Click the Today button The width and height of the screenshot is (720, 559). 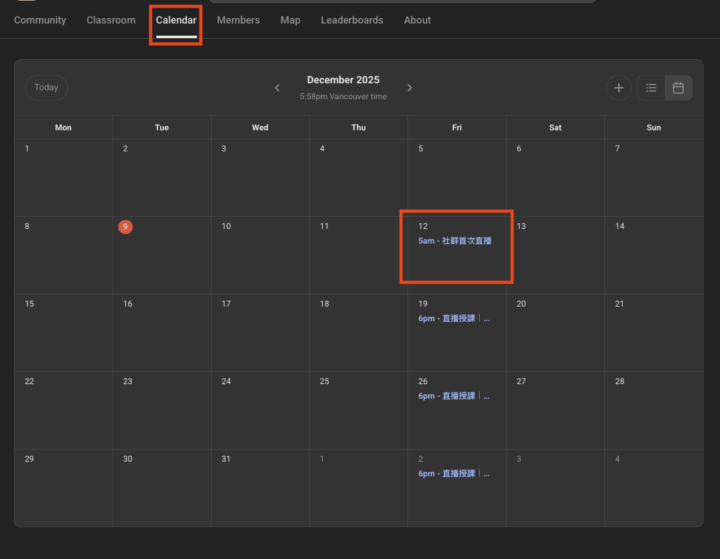46,87
